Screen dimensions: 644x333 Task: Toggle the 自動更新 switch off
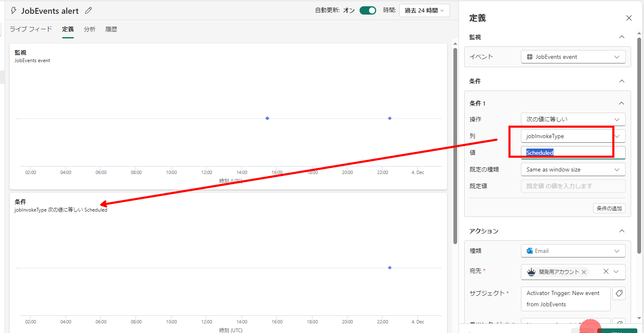(x=367, y=10)
